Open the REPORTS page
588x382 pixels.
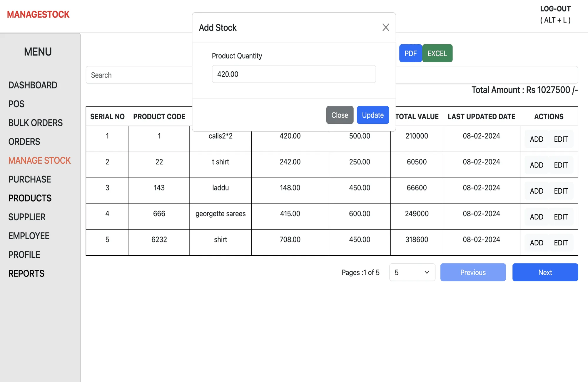click(x=26, y=274)
